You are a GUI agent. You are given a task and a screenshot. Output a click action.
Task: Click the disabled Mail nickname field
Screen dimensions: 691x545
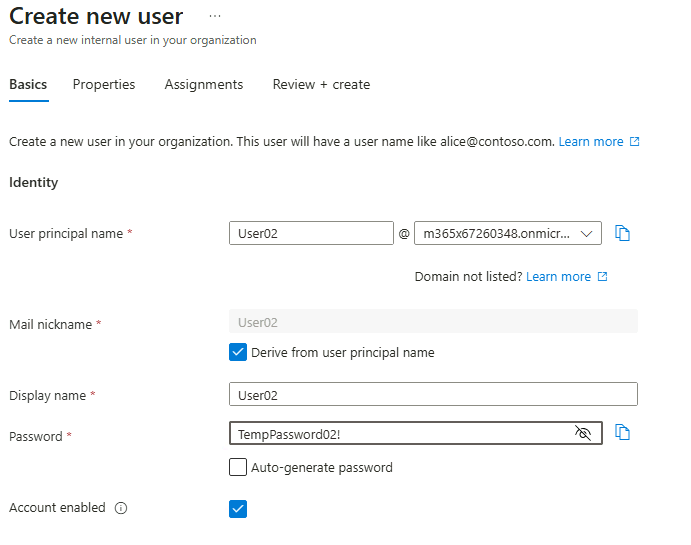click(x=433, y=322)
